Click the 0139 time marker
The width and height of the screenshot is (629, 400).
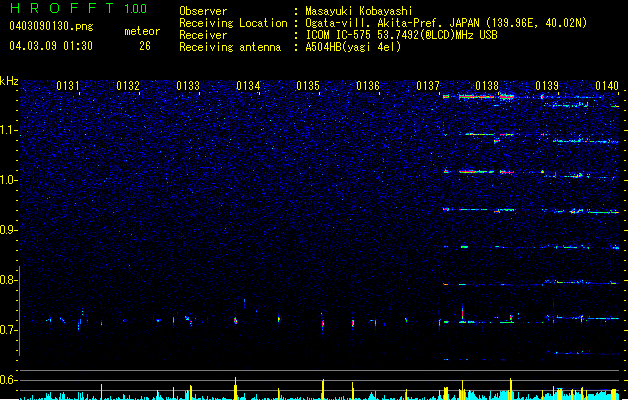547,86
